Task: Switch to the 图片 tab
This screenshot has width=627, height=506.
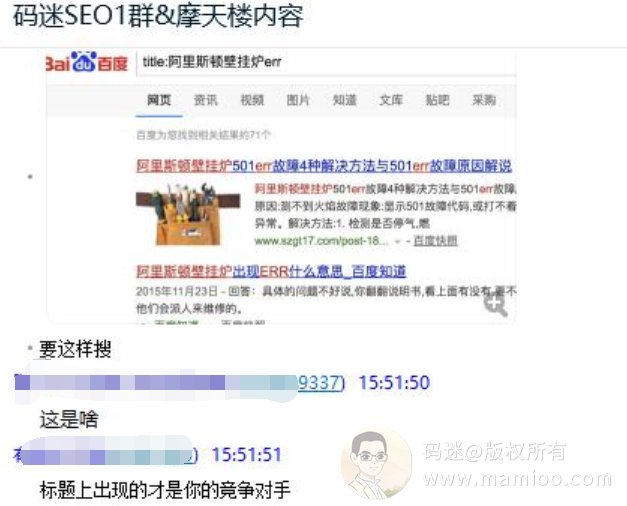Action: (x=298, y=100)
